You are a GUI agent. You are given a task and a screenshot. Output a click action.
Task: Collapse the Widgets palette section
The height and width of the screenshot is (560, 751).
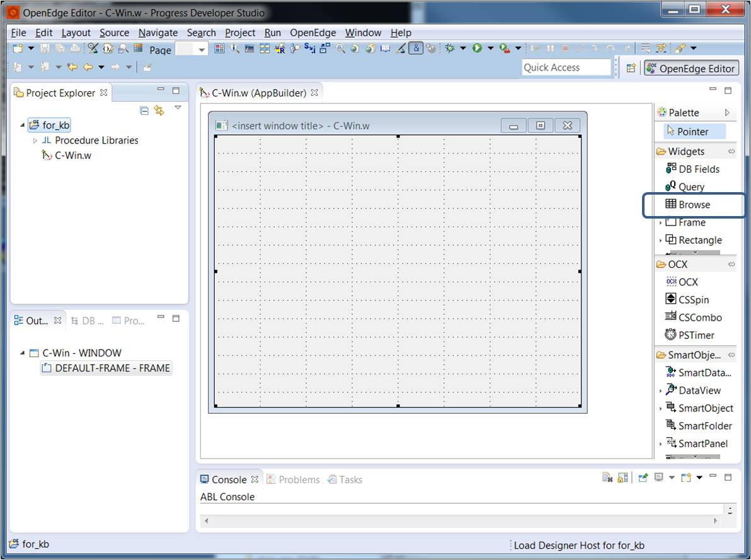point(731,151)
